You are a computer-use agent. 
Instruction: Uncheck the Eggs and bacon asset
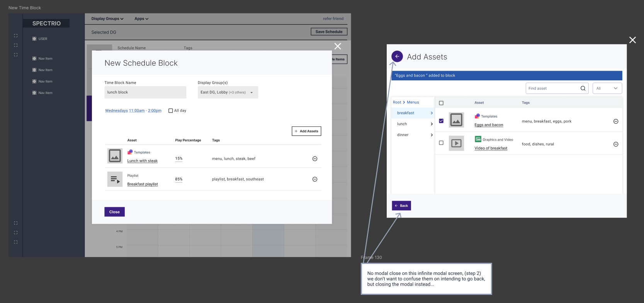pos(441,121)
